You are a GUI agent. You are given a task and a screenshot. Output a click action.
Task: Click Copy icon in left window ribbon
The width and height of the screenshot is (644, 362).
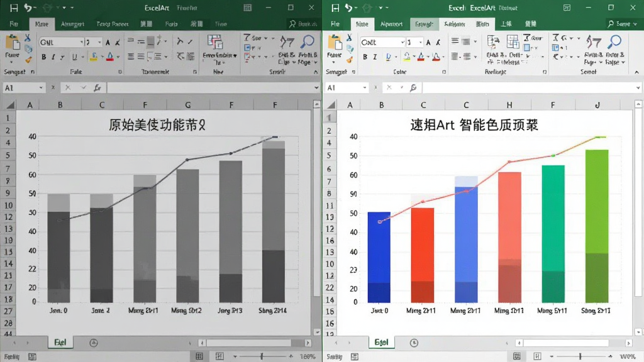[28, 49]
